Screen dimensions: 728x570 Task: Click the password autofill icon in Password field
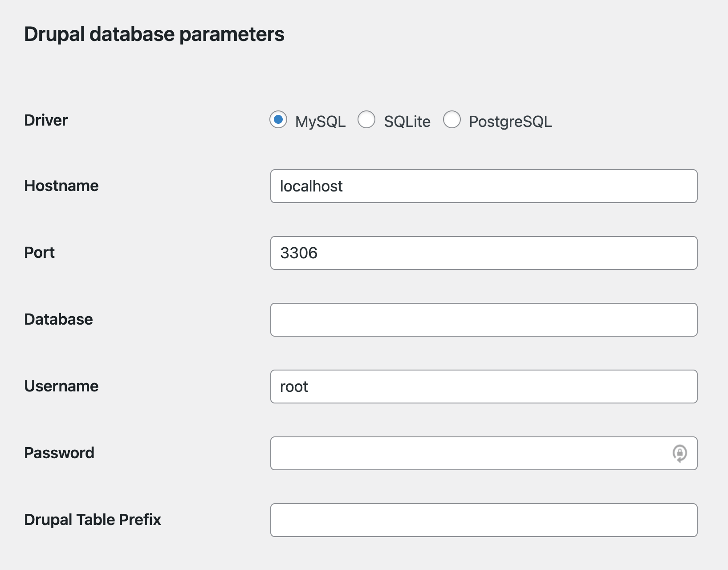point(679,453)
